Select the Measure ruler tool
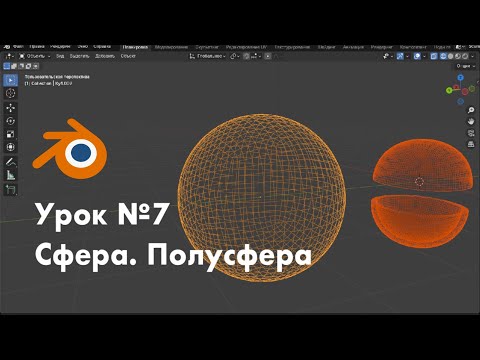Image resolution: width=480 pixels, height=360 pixels. point(10,175)
